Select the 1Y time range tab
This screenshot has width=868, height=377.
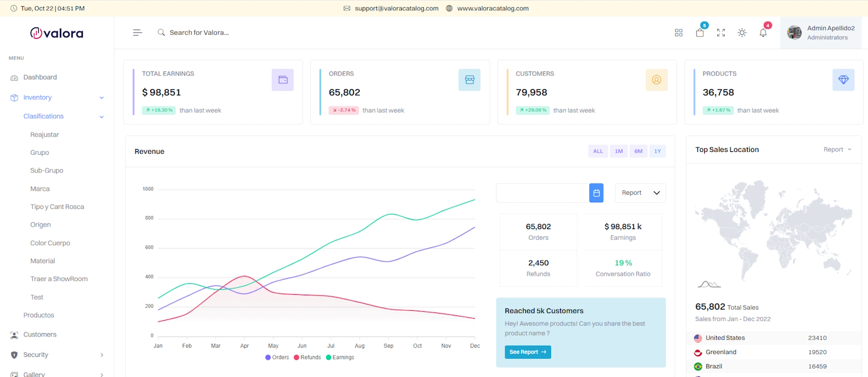click(x=657, y=151)
